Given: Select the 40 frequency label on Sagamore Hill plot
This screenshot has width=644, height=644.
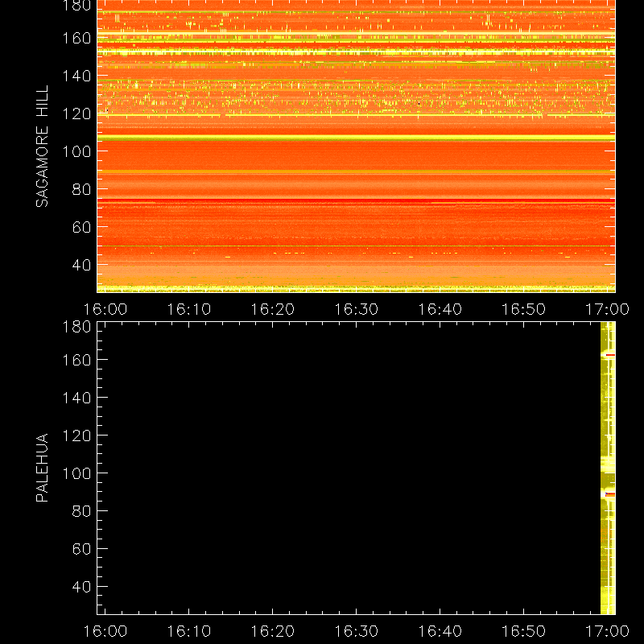Looking at the screenshot, I should [x=81, y=265].
